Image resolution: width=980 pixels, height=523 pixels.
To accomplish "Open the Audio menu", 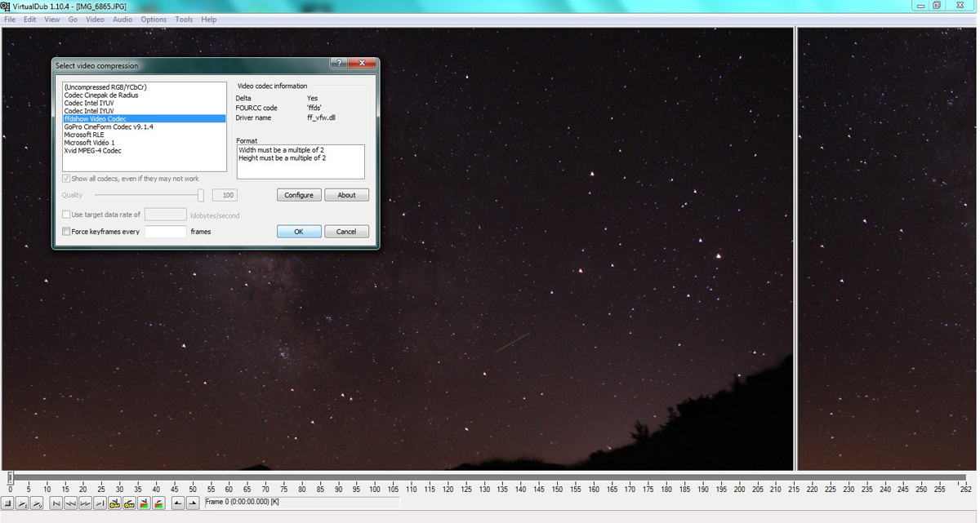I will click(x=122, y=19).
